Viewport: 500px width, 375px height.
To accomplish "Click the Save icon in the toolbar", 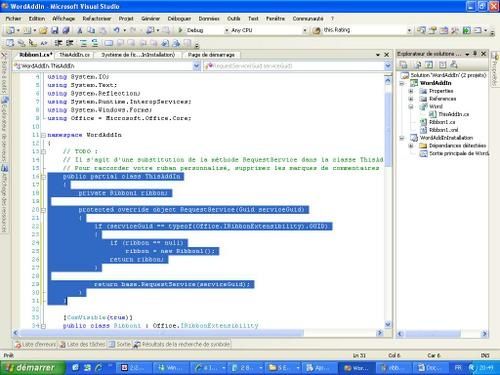I will click(55, 30).
